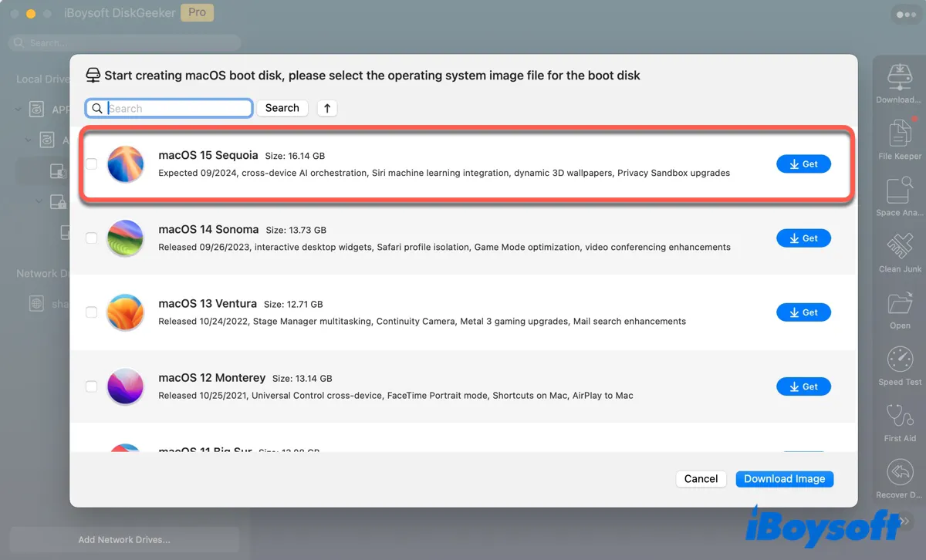Viewport: 926px width, 560px height.
Task: Get the macOS 12 Monterey image
Action: point(803,386)
